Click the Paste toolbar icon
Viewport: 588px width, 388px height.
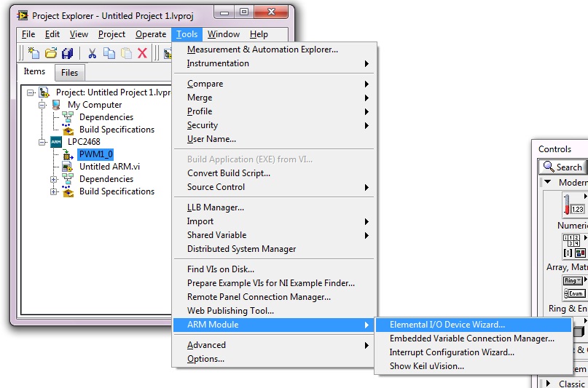click(126, 53)
